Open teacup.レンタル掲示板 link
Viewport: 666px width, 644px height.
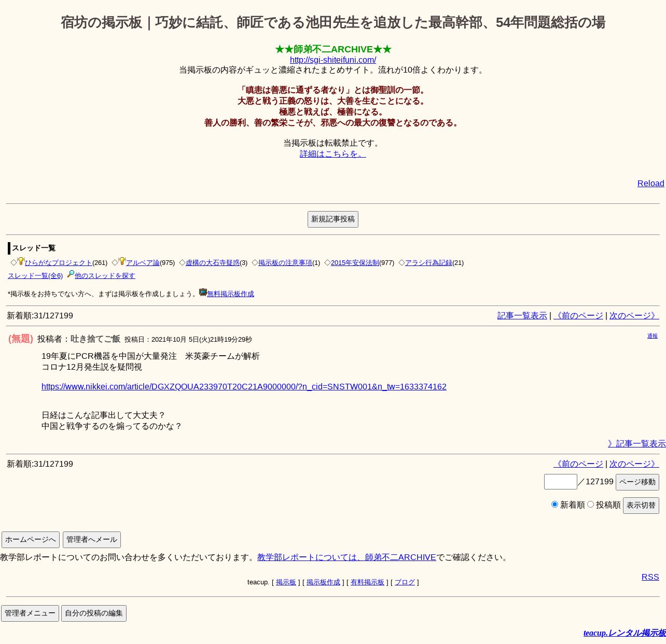click(625, 633)
